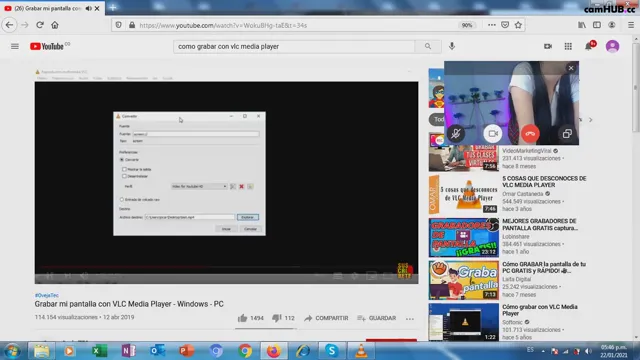Open the Firefox hamburger menu
640x360 pixels.
coord(631,25)
